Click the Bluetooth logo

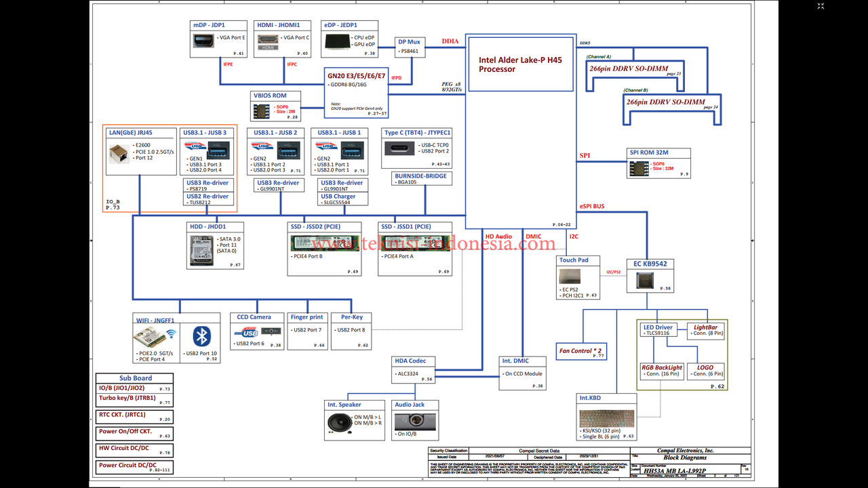coord(201,337)
